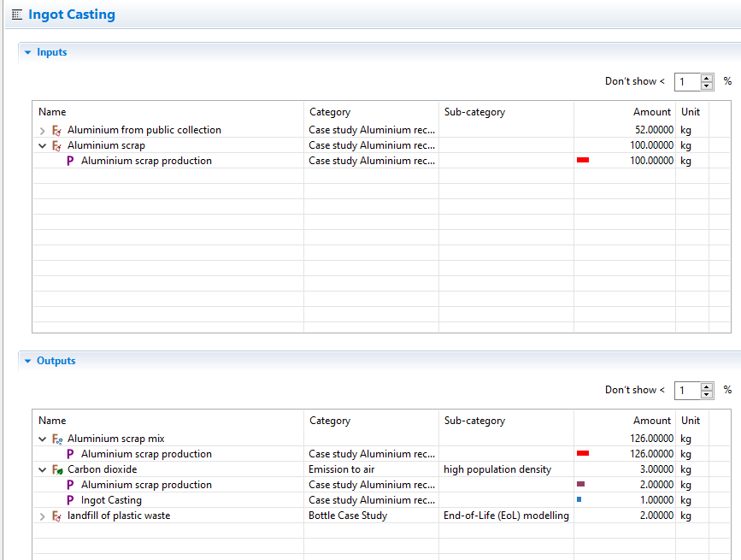Expand Aluminium from public collection row
This screenshot has width=741, height=560.
click(43, 131)
